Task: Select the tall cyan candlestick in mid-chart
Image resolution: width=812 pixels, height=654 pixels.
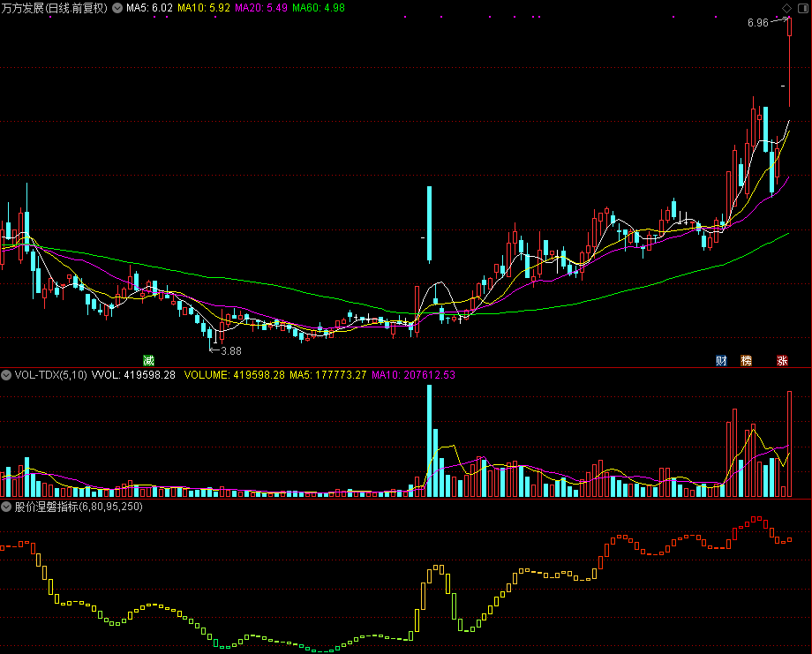Action: click(429, 224)
